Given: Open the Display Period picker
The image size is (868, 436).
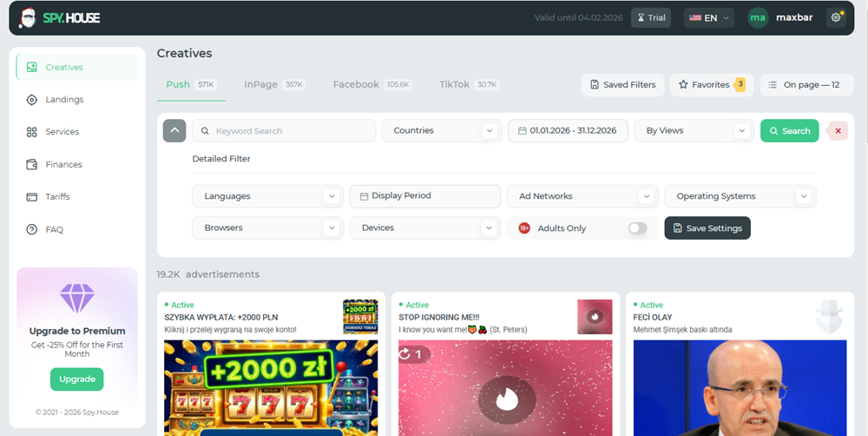Looking at the screenshot, I should [425, 196].
